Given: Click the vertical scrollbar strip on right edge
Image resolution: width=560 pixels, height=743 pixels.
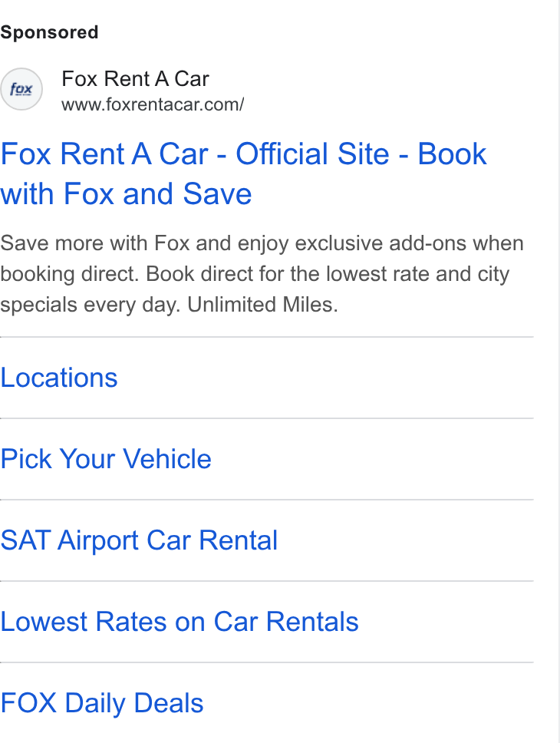Looking at the screenshot, I should coord(558,371).
